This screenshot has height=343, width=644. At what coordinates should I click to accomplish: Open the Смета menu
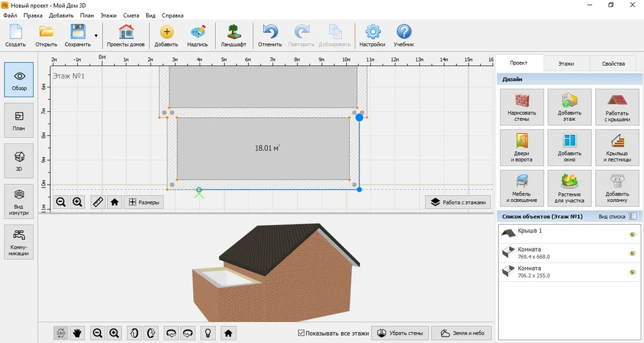(x=131, y=15)
